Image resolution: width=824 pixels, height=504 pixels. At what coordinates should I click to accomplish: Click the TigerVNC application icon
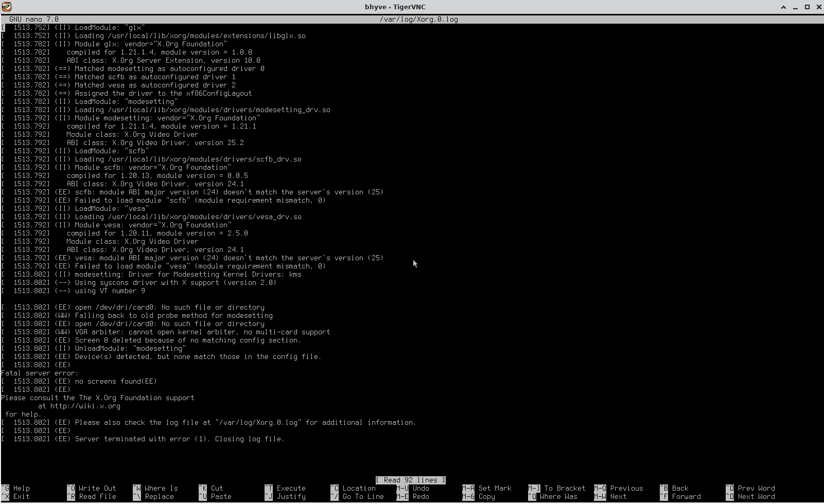click(6, 7)
